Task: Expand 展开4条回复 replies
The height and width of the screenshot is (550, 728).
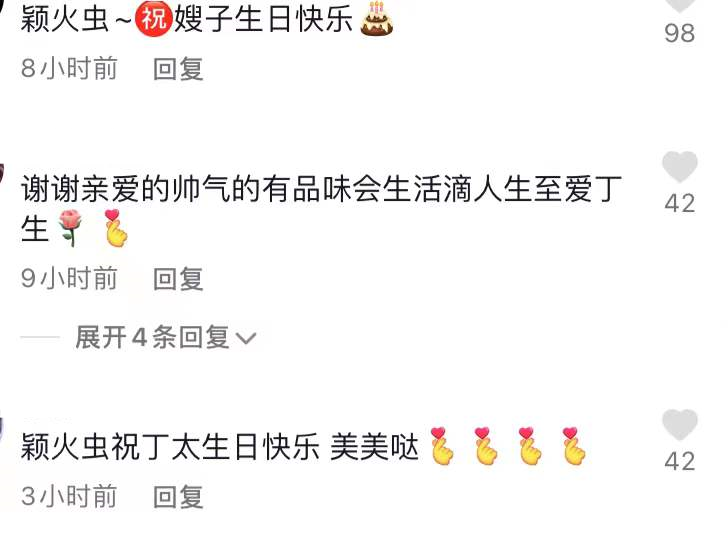Action: tap(152, 337)
